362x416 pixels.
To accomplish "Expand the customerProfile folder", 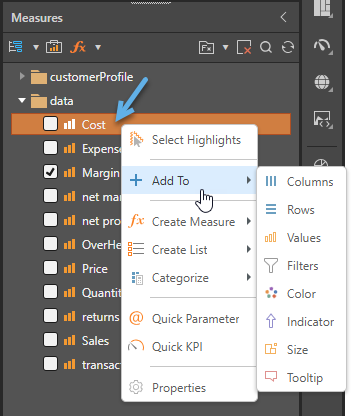I will [x=22, y=76].
